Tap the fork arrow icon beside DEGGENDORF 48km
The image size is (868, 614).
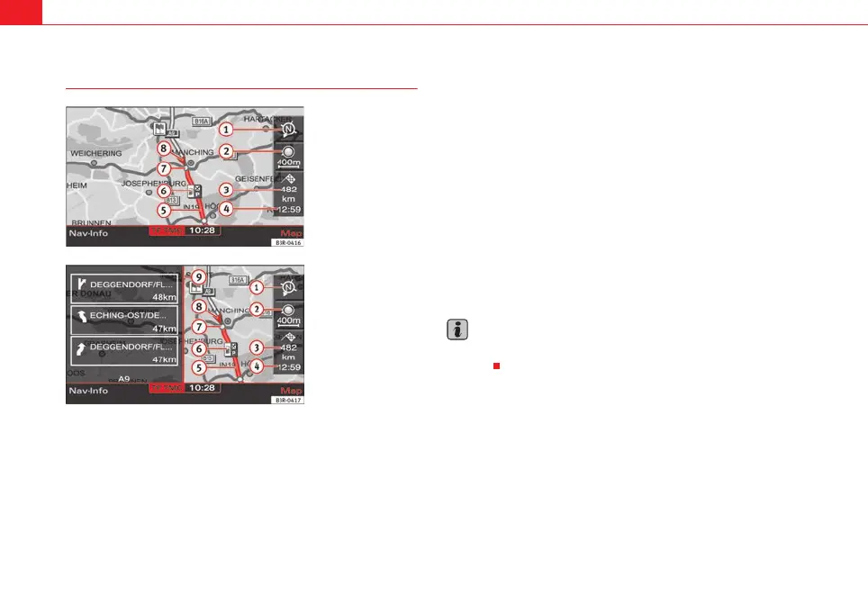click(x=81, y=284)
